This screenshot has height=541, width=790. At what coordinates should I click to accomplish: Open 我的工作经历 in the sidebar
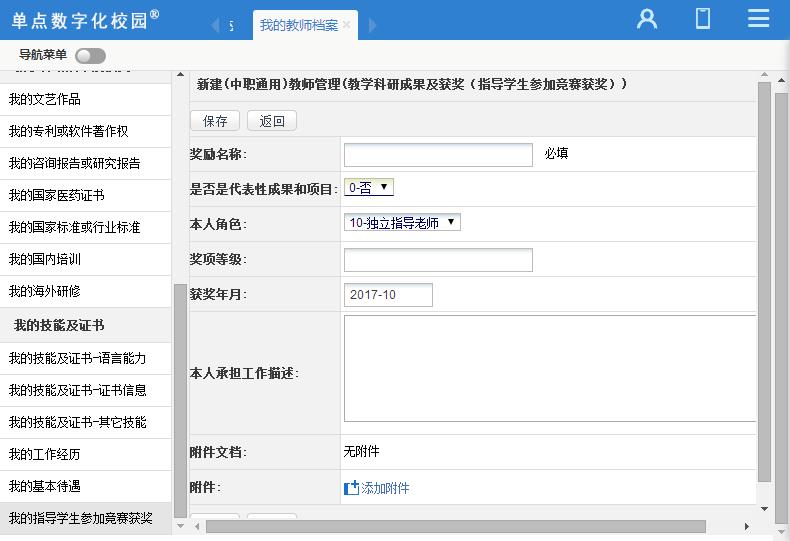(44, 454)
